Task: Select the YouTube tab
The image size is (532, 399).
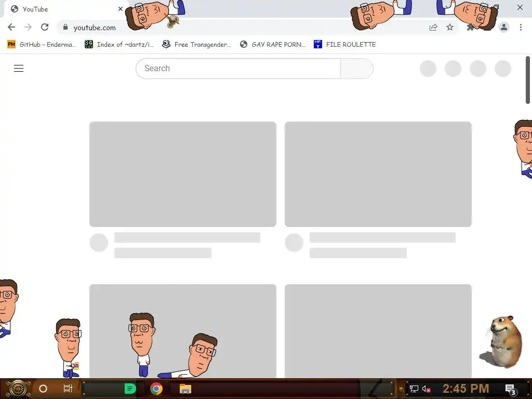Action: [x=64, y=9]
